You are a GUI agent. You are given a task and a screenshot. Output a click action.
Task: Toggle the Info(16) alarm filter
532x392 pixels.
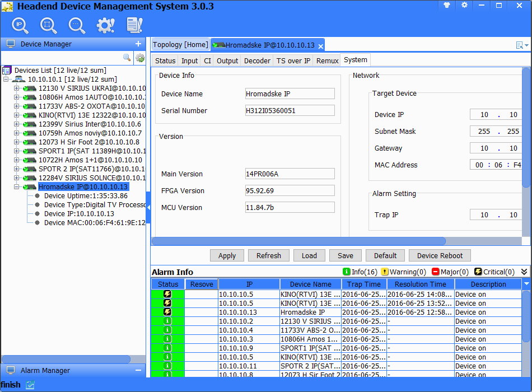pyautogui.click(x=360, y=272)
